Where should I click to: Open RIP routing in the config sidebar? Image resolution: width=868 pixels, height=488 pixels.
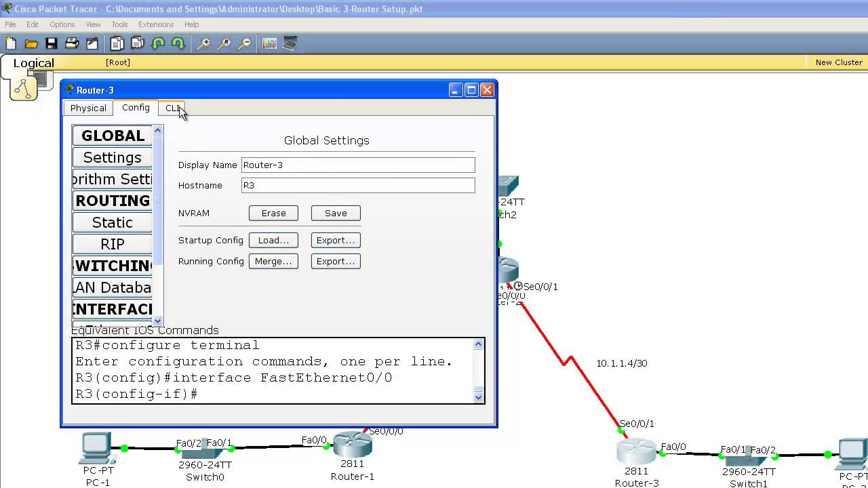pyautogui.click(x=113, y=244)
